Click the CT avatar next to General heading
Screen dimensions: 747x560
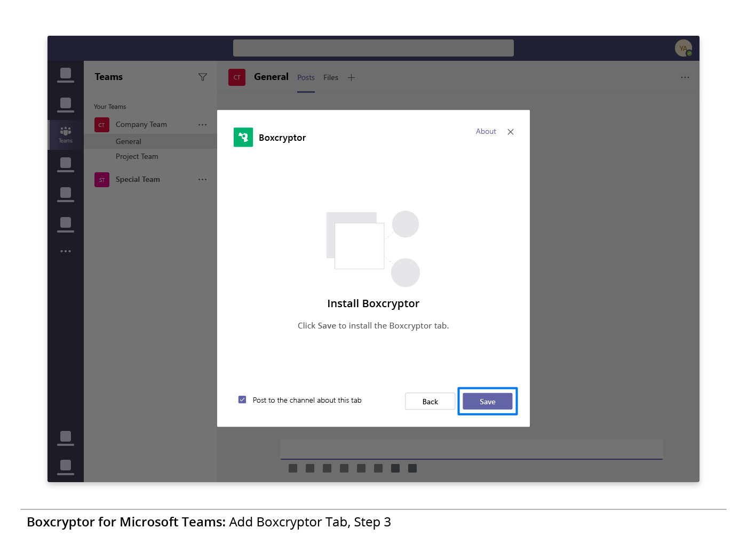point(237,77)
